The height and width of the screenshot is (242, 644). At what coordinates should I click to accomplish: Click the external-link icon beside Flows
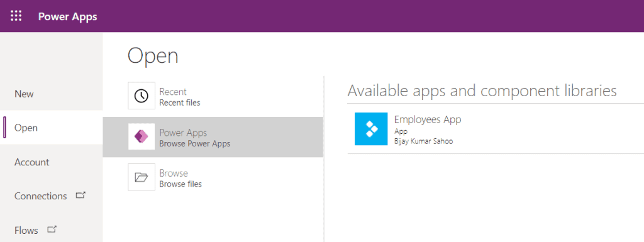(52, 229)
